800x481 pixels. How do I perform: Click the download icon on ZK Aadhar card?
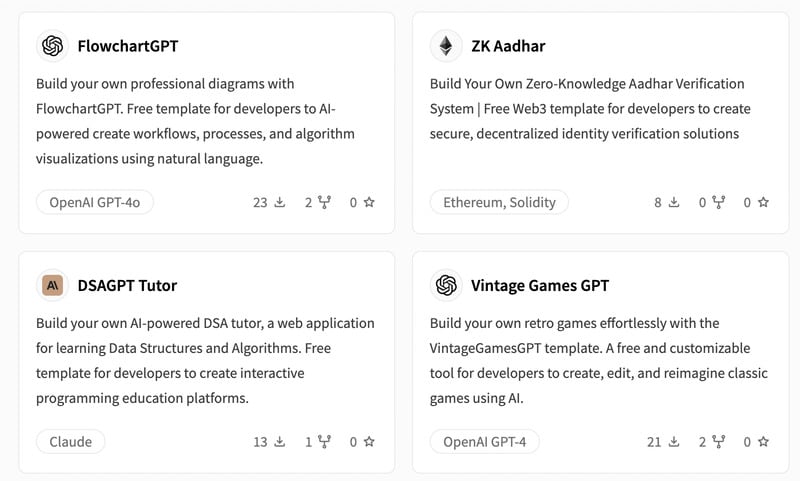pyautogui.click(x=674, y=202)
